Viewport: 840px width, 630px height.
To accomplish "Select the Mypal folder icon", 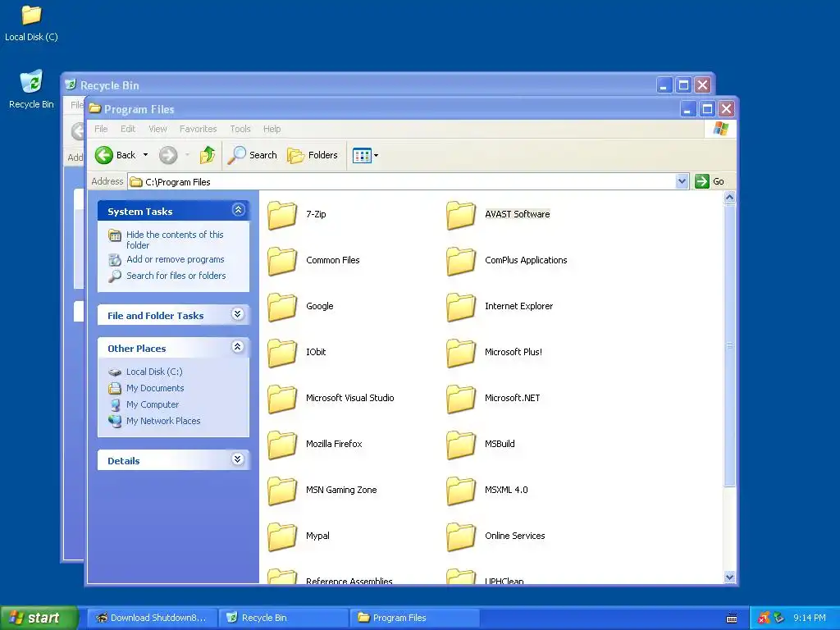I will 282,537.
